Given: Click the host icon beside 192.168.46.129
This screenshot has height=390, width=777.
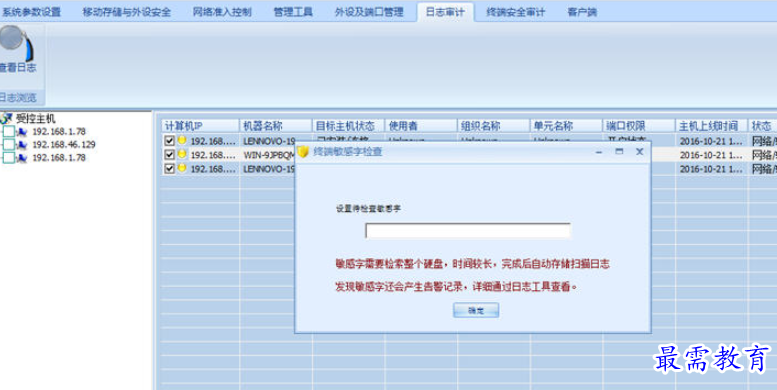Looking at the screenshot, I should tap(22, 145).
